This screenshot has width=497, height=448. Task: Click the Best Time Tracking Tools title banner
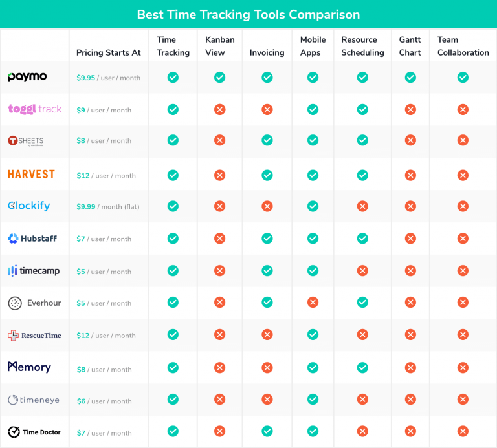248,14
